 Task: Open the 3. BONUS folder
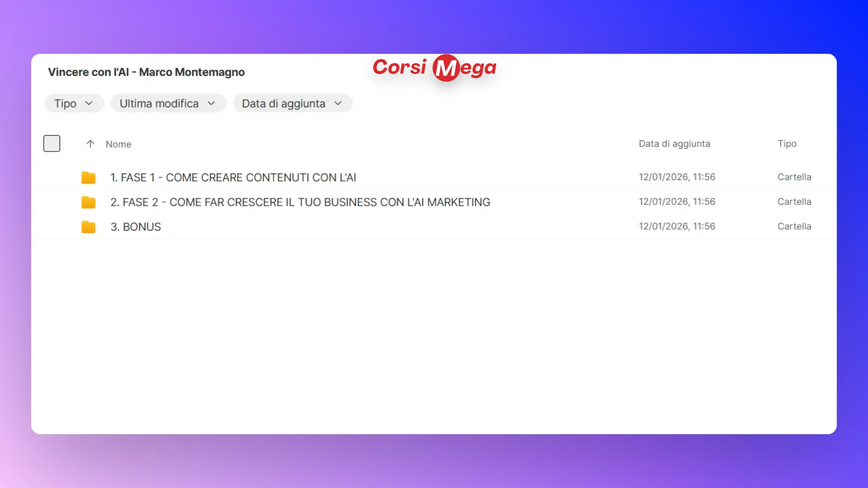click(136, 227)
